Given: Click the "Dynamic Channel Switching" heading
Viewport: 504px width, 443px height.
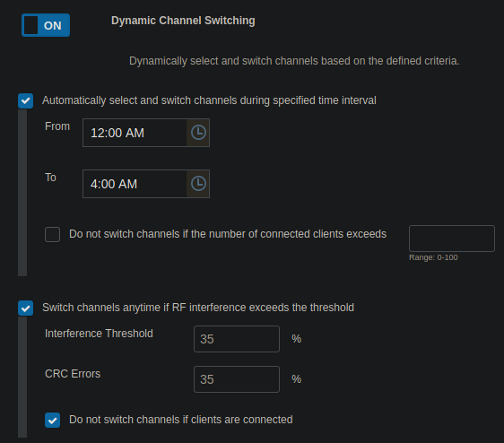Looking at the screenshot, I should [183, 21].
